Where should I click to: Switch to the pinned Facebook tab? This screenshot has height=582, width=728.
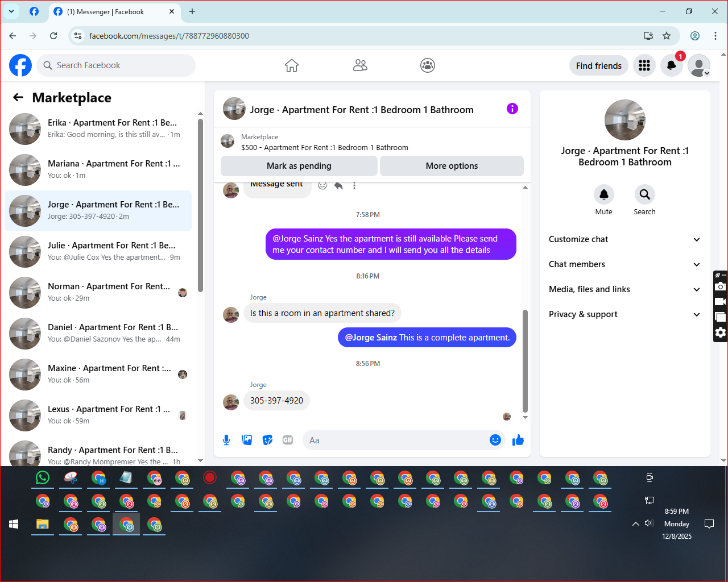click(34, 11)
